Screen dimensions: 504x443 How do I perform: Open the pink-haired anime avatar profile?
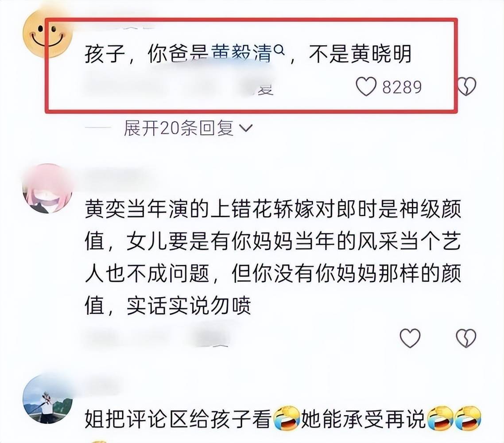48,188
